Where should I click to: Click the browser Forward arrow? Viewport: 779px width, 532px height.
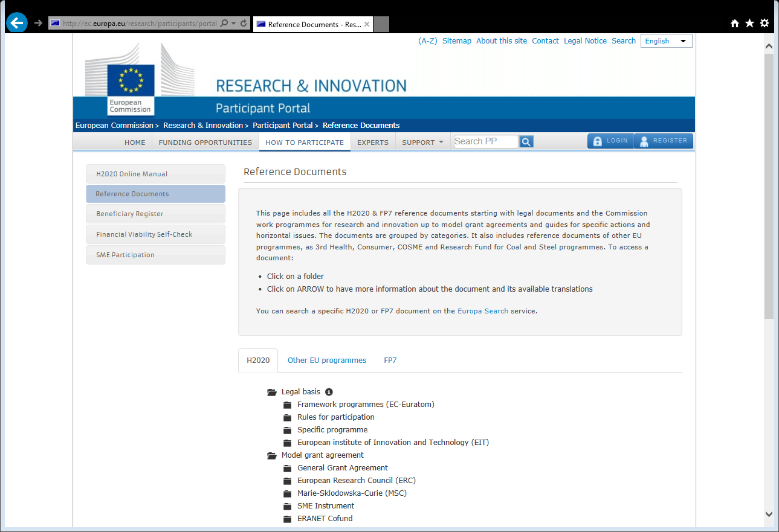pyautogui.click(x=38, y=23)
